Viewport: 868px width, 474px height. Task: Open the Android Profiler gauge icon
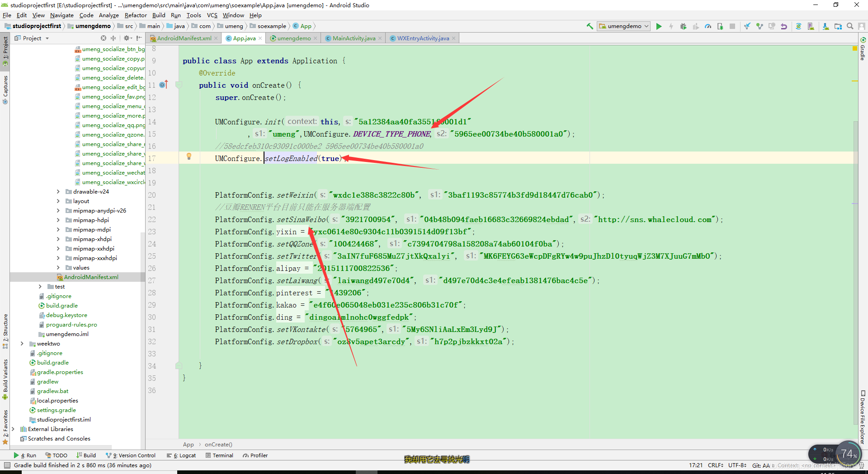pyautogui.click(x=708, y=26)
